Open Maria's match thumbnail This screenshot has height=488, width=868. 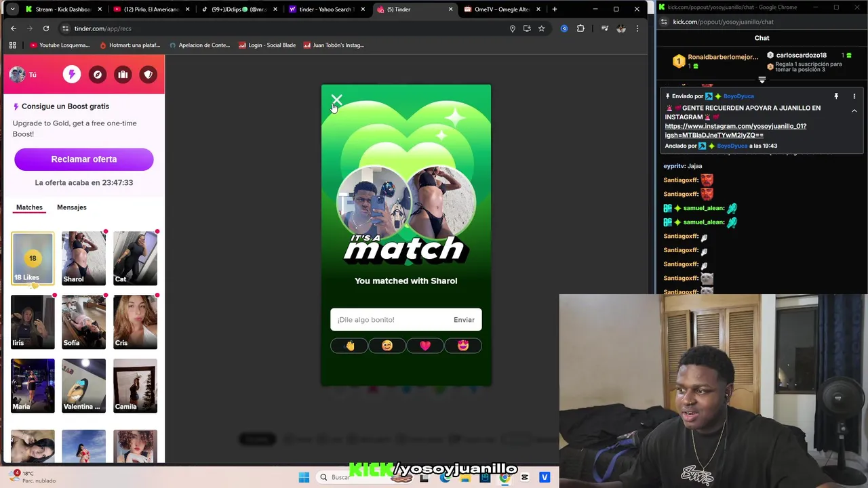pos(33,386)
